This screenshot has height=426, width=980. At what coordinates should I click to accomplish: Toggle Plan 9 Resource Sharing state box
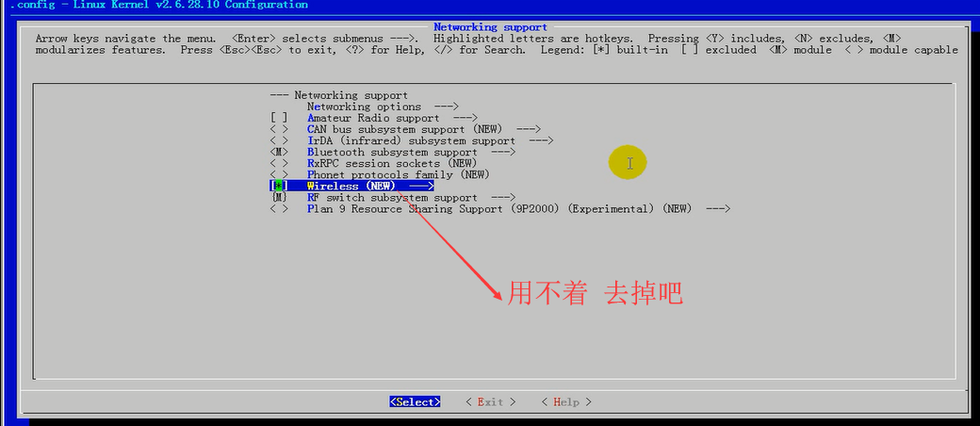(x=279, y=208)
